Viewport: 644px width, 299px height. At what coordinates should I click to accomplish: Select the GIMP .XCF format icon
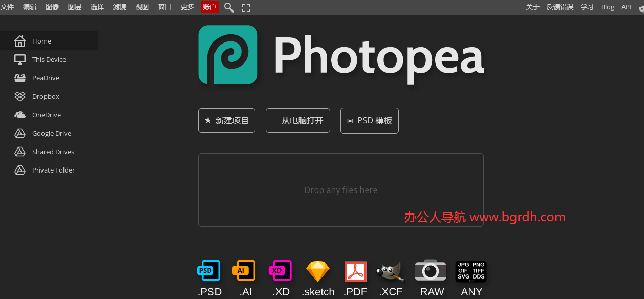coord(391,271)
